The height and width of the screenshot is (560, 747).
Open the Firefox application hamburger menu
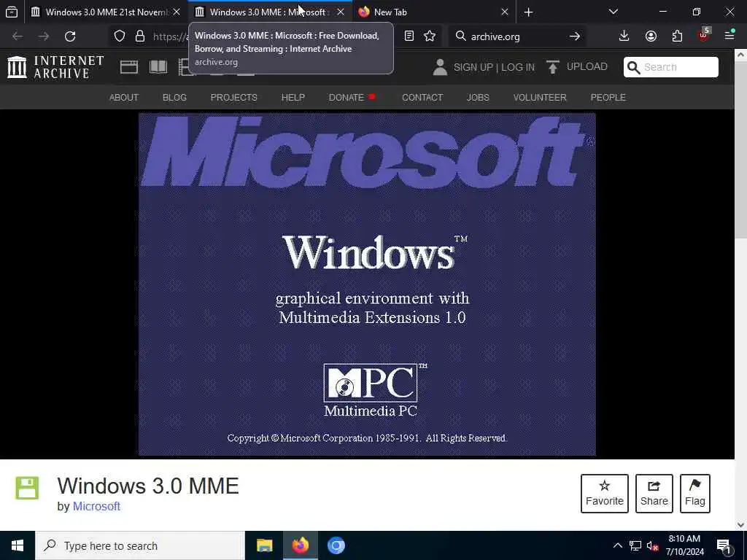pos(729,35)
